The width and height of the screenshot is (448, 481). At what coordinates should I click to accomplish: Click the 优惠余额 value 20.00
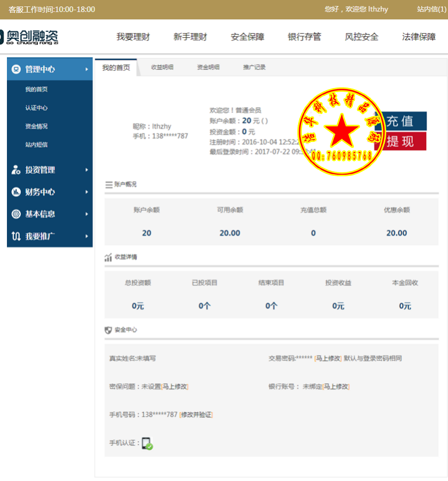tap(397, 233)
